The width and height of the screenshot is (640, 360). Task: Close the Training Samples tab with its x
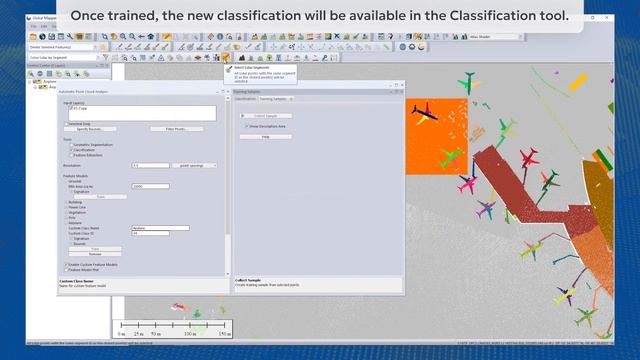click(291, 99)
